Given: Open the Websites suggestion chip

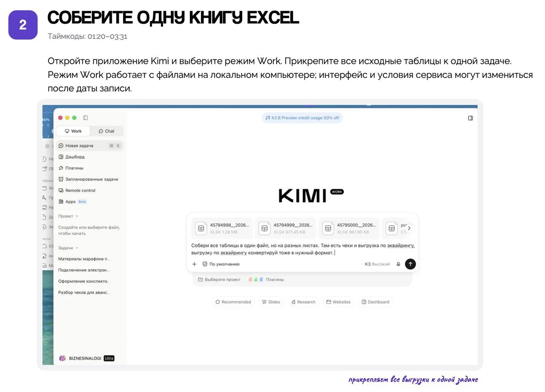Looking at the screenshot, I should pyautogui.click(x=338, y=302).
